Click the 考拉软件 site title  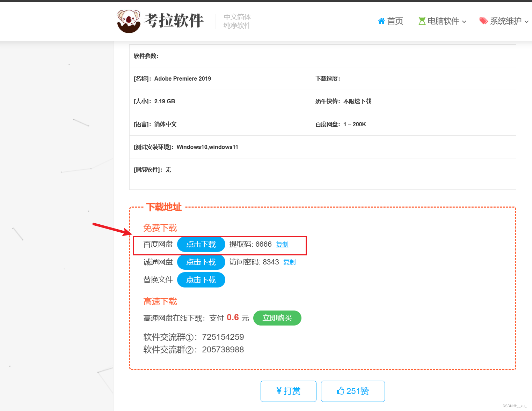(x=174, y=21)
